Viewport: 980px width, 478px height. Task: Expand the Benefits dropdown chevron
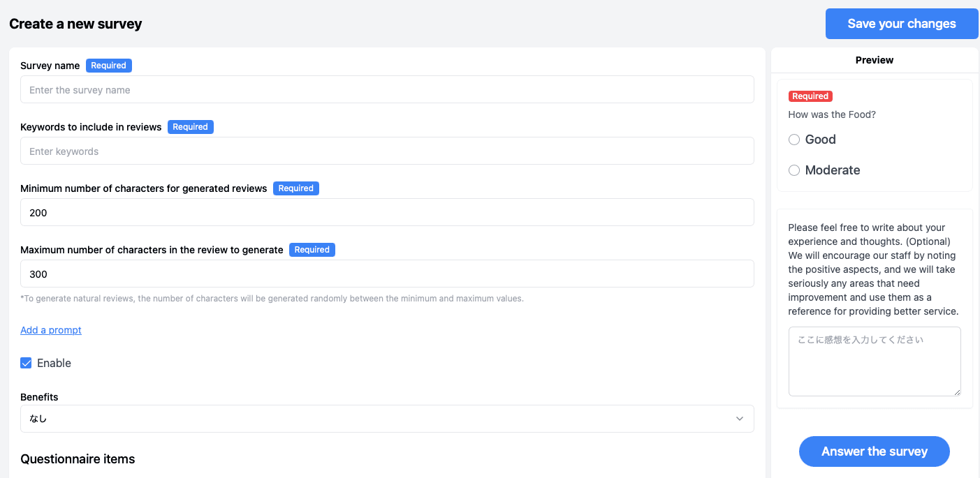(x=740, y=418)
